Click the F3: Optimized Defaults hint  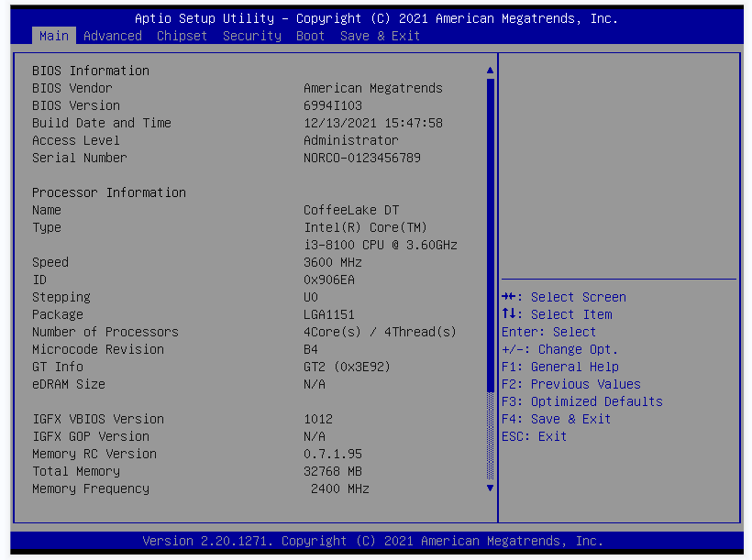[581, 401]
